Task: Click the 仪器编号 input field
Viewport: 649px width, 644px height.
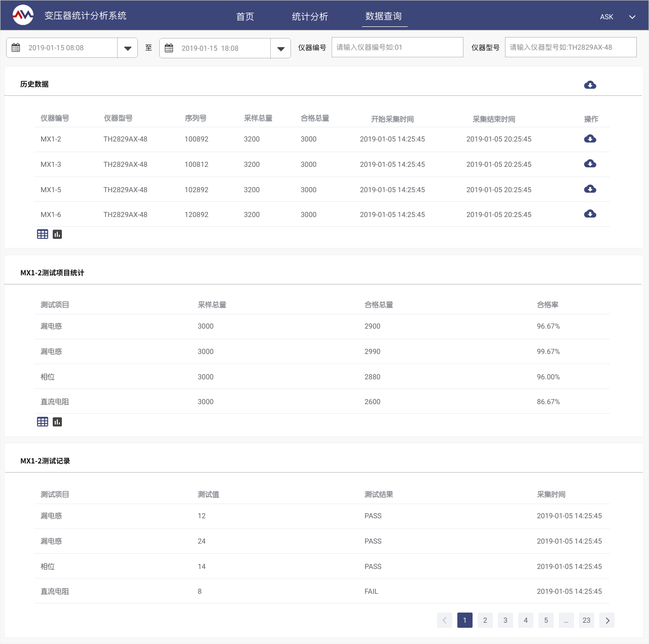Action: pyautogui.click(x=397, y=47)
